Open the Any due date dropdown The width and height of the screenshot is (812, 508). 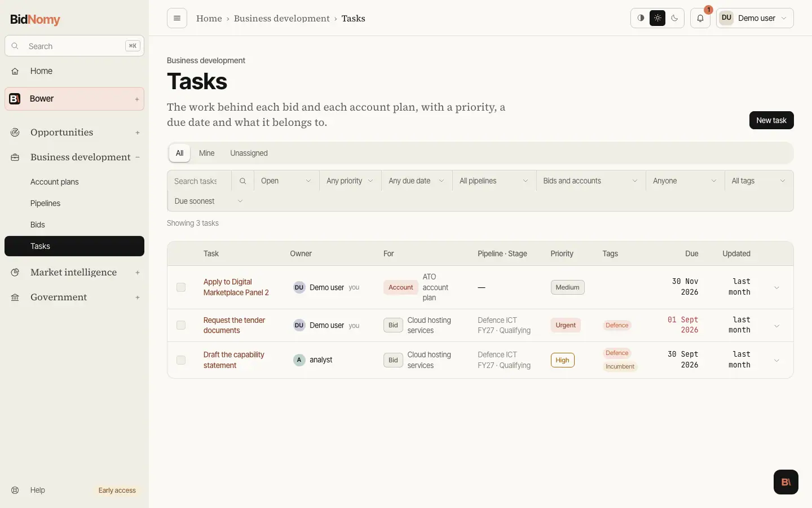tap(417, 181)
